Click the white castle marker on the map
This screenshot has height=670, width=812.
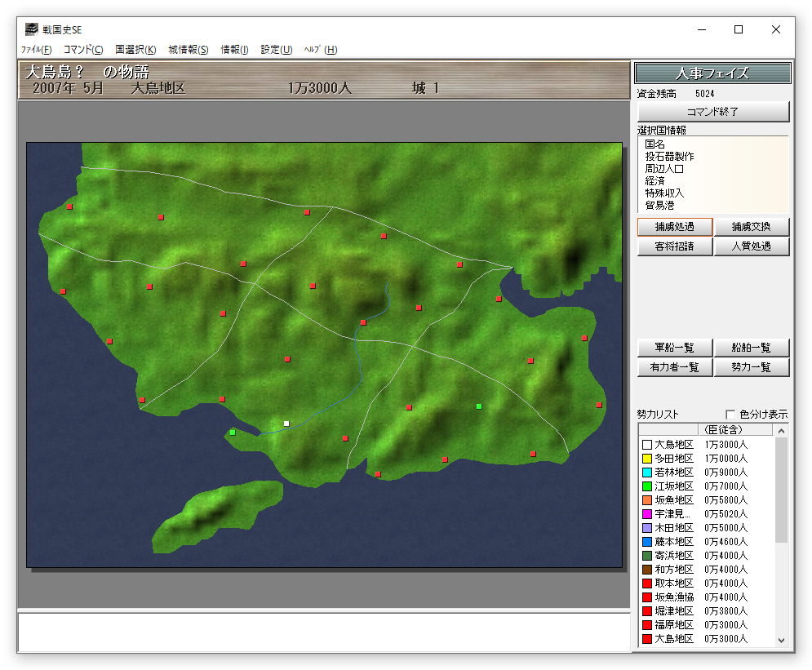[286, 424]
